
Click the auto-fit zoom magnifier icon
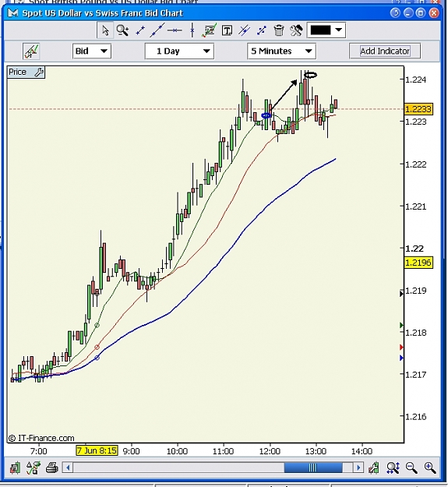pos(393,468)
